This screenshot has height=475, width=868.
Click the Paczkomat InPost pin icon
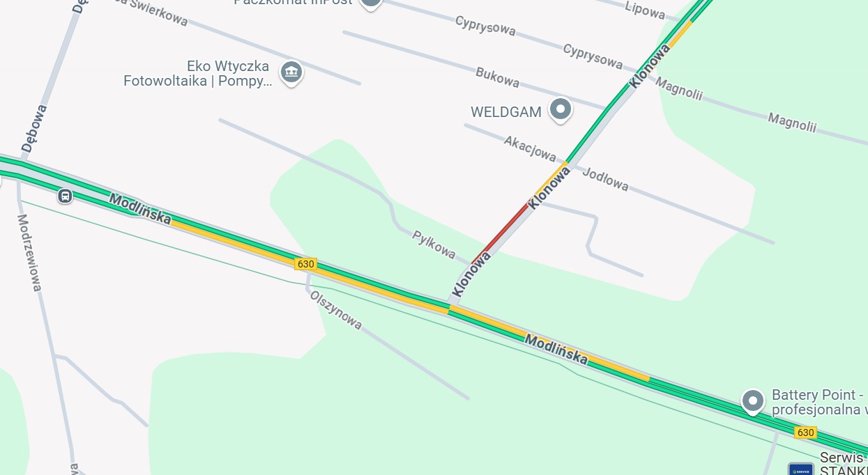click(370, 3)
